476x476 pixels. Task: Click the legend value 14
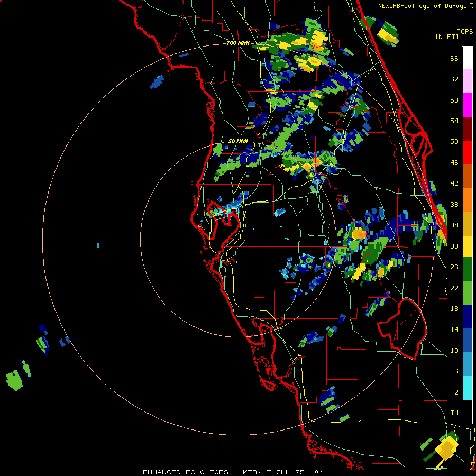(x=454, y=329)
